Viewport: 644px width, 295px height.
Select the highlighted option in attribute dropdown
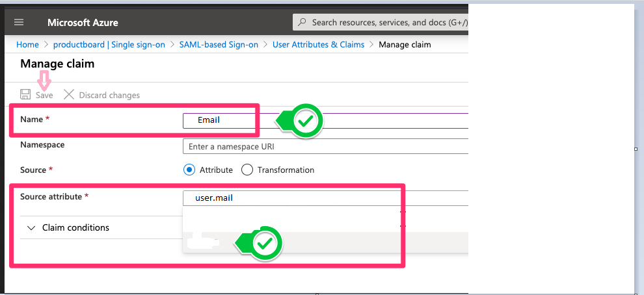(326, 242)
